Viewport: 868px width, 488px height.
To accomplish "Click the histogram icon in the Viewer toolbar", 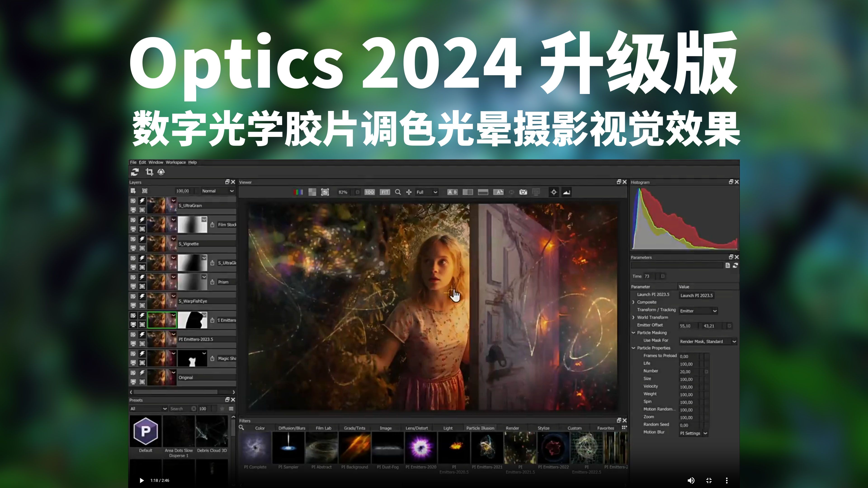I will (x=566, y=192).
